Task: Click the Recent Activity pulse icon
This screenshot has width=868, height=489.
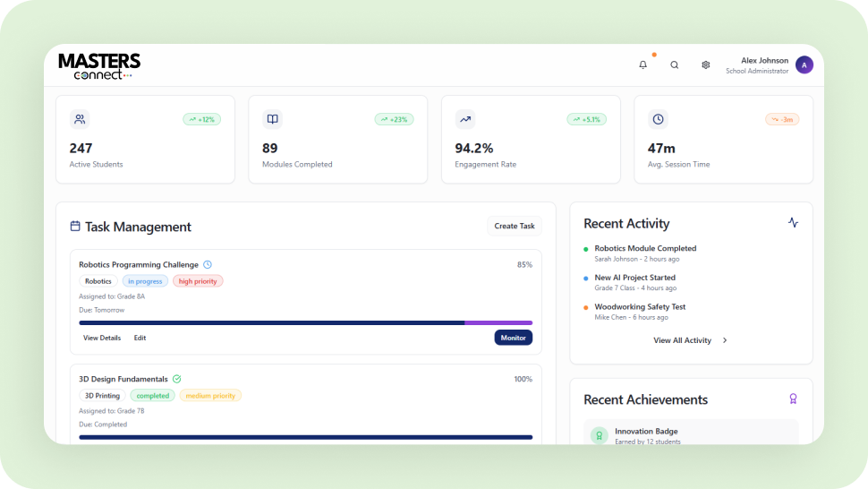Action: tap(793, 223)
